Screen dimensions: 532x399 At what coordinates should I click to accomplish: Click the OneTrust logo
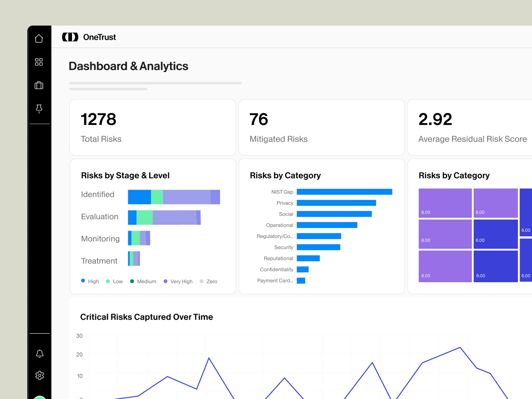pyautogui.click(x=89, y=37)
